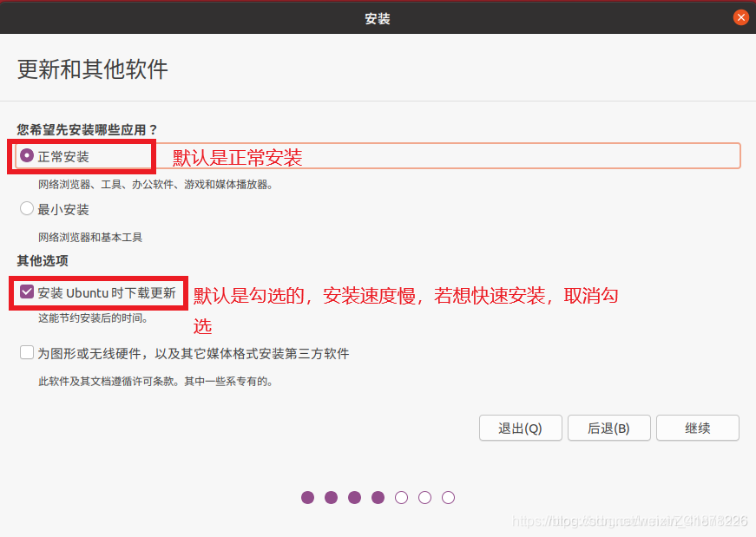Click 退出(Q) to quit installation

pos(520,428)
